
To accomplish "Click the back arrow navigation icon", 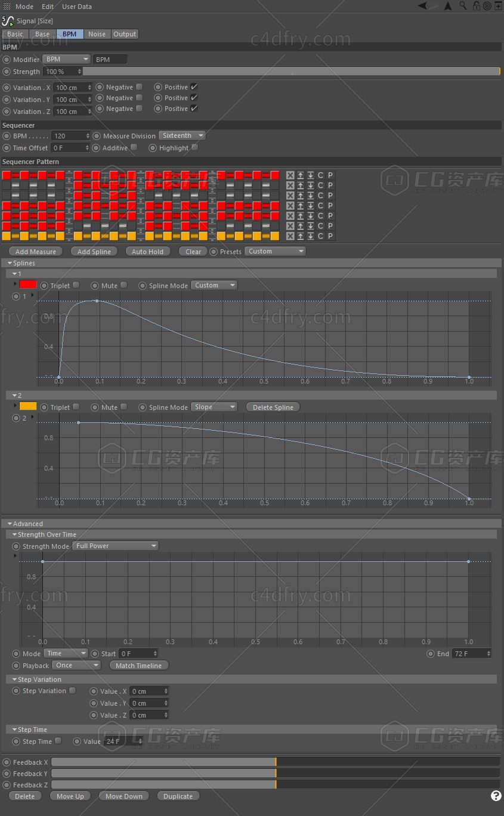I will pyautogui.click(x=423, y=6).
